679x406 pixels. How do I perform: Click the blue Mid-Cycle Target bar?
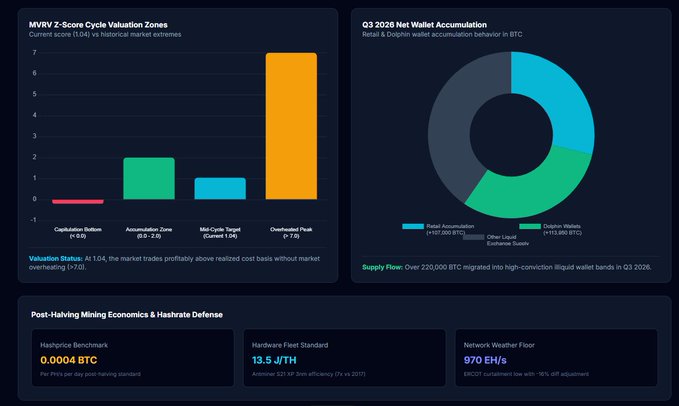pos(220,188)
